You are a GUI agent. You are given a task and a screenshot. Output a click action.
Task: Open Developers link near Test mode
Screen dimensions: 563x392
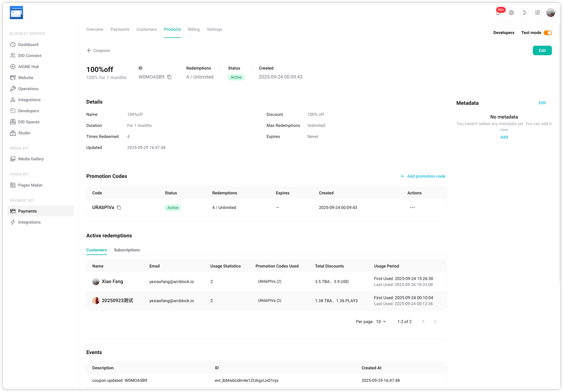click(504, 33)
